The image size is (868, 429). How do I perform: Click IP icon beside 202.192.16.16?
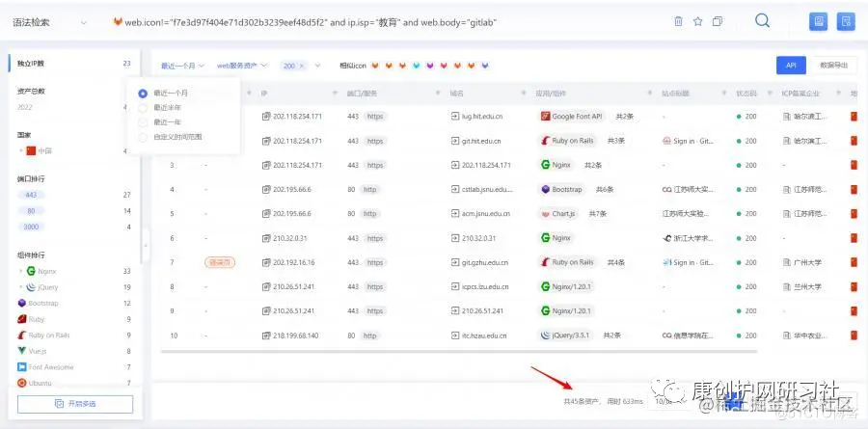[x=266, y=262]
